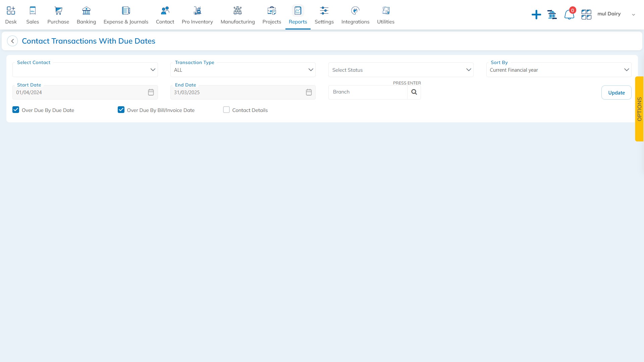The height and width of the screenshot is (362, 644).
Task: Click the Branch search magnifier
Action: coord(414,92)
